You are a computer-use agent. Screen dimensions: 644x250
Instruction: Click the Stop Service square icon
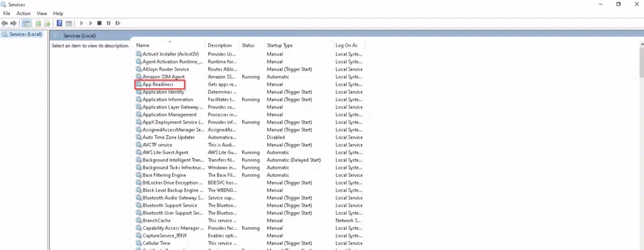point(99,23)
